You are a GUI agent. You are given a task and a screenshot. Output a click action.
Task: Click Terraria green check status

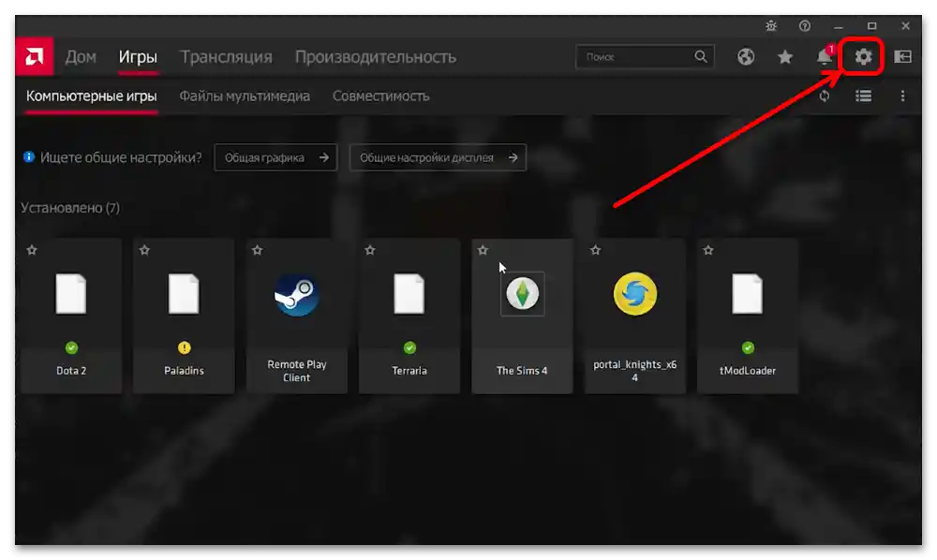point(409,347)
